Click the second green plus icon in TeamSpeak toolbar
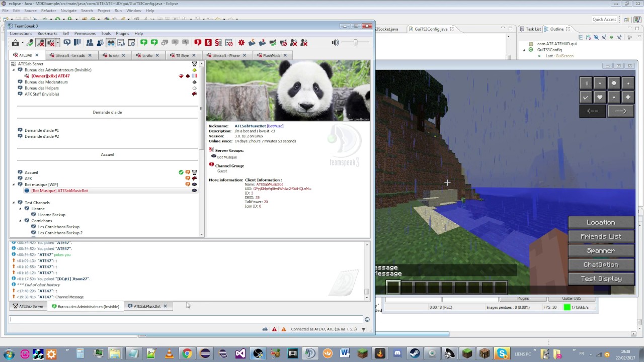 click(x=154, y=43)
